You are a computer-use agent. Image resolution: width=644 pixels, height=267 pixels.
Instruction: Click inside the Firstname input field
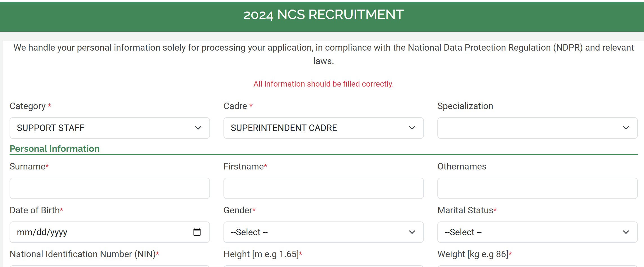tap(324, 188)
